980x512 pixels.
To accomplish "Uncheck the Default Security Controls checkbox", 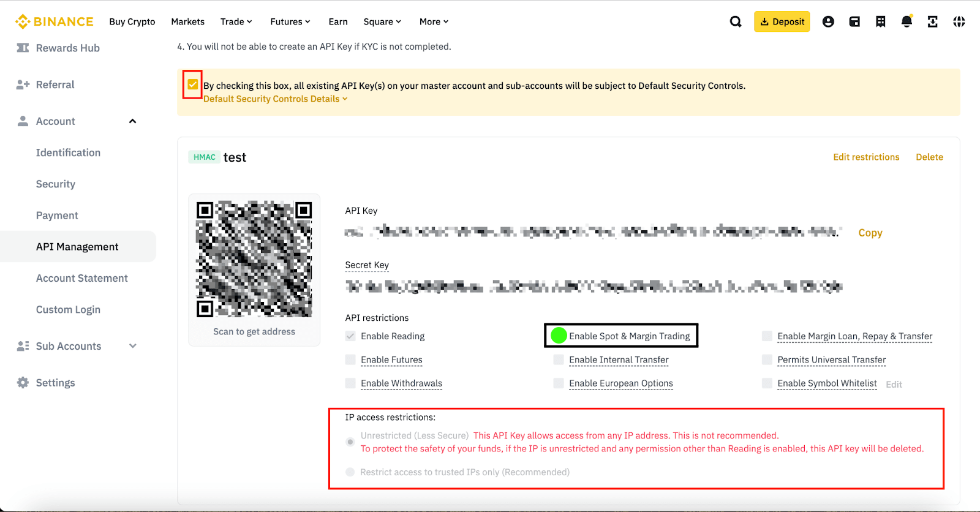I will click(193, 85).
